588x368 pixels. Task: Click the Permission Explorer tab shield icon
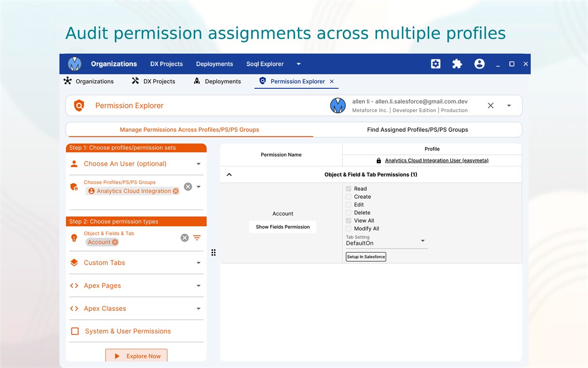click(x=262, y=81)
